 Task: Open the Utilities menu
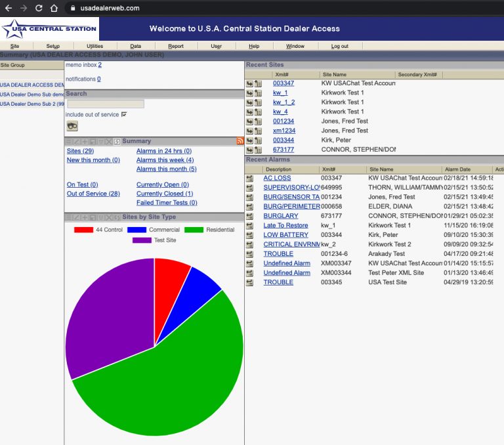tap(94, 46)
